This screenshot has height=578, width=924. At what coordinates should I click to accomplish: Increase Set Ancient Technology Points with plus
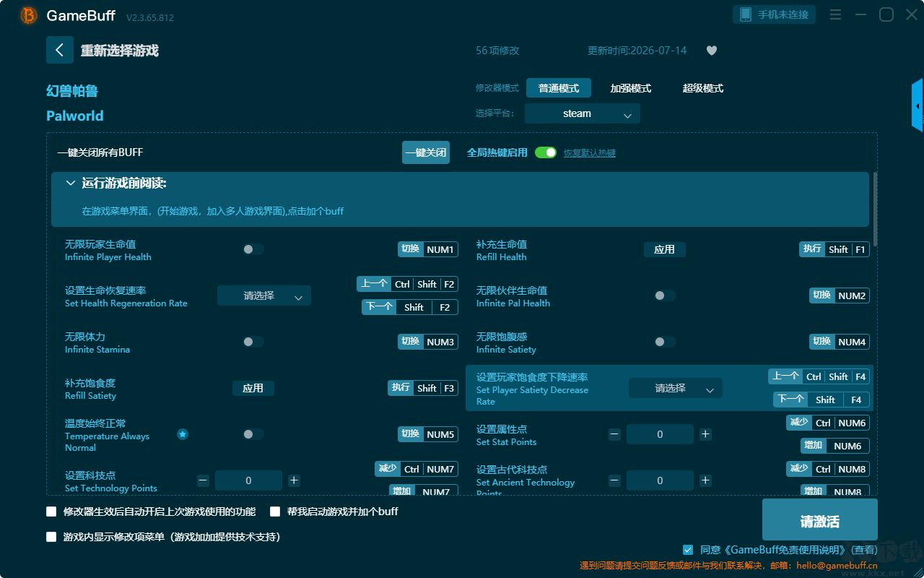(705, 480)
